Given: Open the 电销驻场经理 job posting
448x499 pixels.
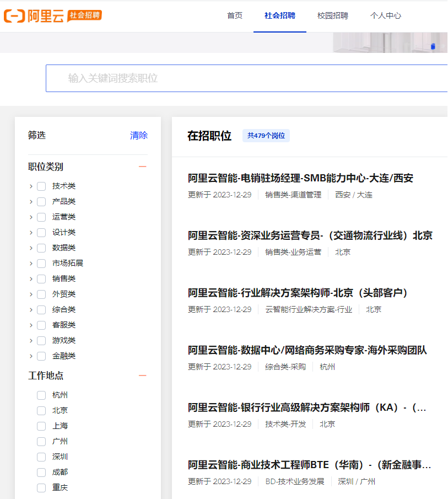Looking at the screenshot, I should [x=300, y=178].
